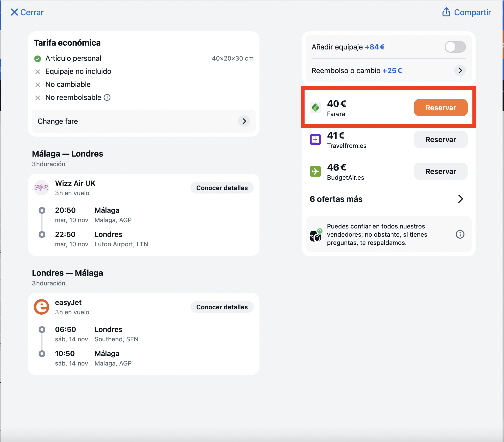Click the green check by Artículo personal

pyautogui.click(x=37, y=59)
